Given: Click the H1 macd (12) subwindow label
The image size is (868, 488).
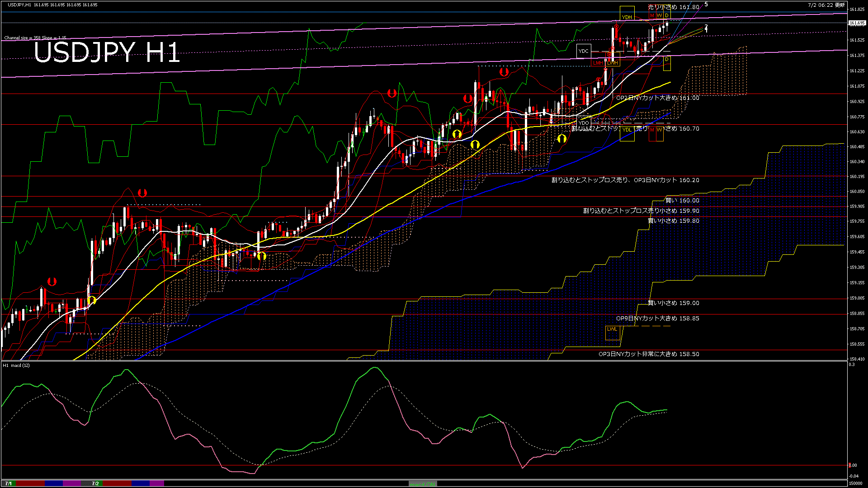Looking at the screenshot, I should tap(16, 365).
